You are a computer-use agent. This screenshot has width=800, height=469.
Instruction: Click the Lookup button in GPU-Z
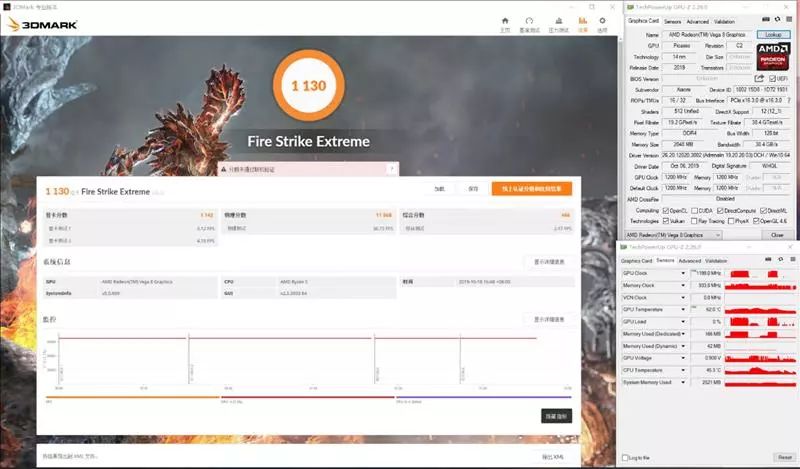(773, 34)
